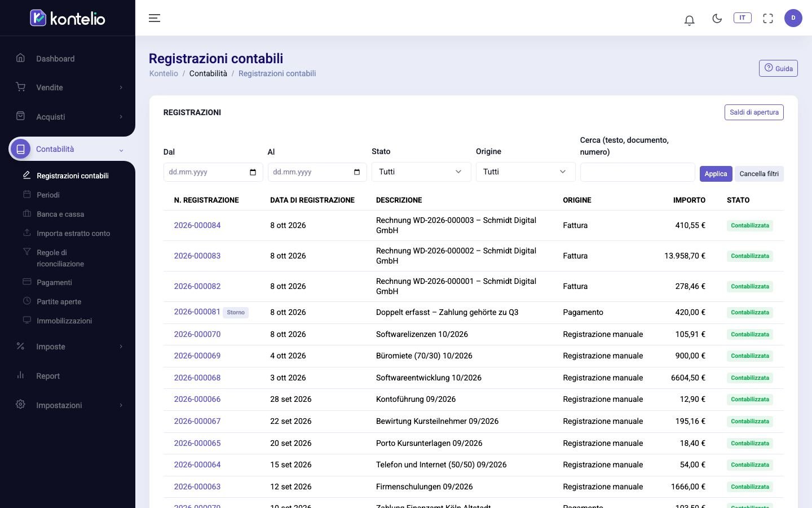Screen dimensions: 812x508
Task: Expand the Imposte submenu chevron
Action: coord(121,347)
